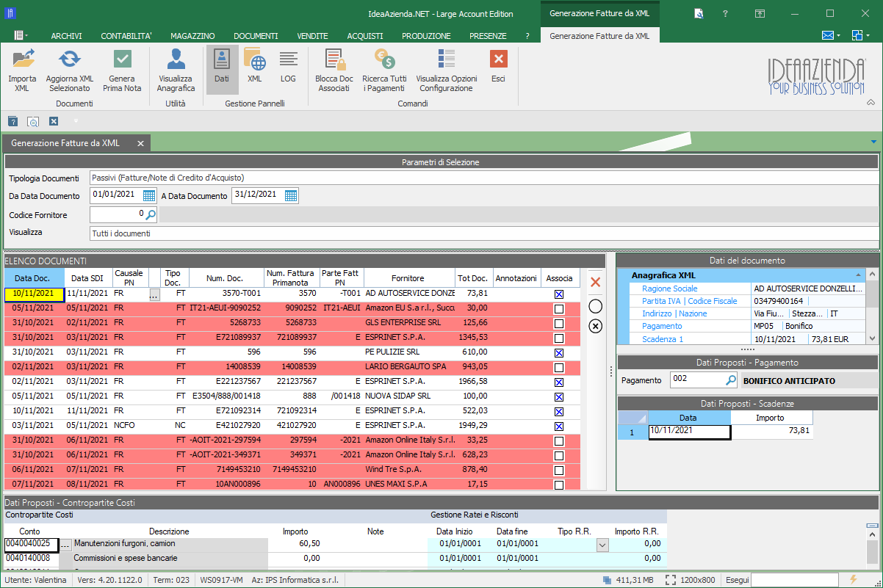Viewport: 883px width, 588px height.
Task: Open Tipo R.R. dropdown in first cost row
Action: click(602, 545)
